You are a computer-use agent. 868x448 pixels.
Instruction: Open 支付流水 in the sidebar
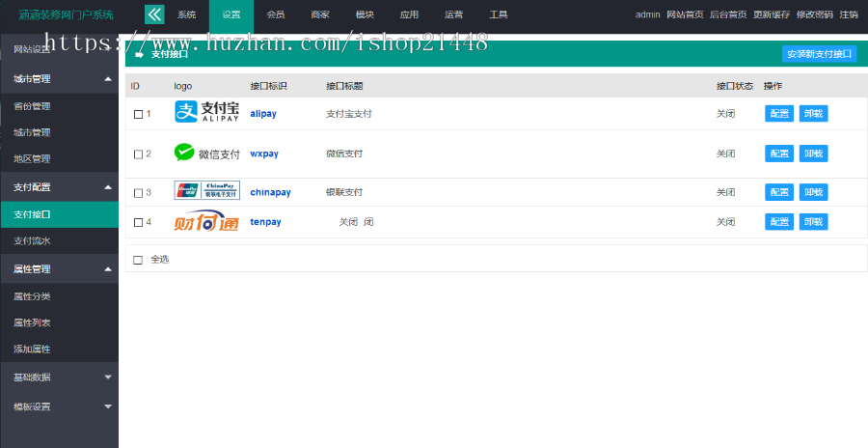(x=32, y=240)
